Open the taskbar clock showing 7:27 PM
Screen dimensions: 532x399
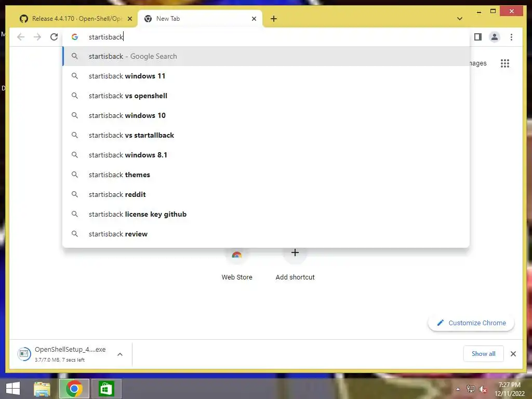[x=509, y=389]
